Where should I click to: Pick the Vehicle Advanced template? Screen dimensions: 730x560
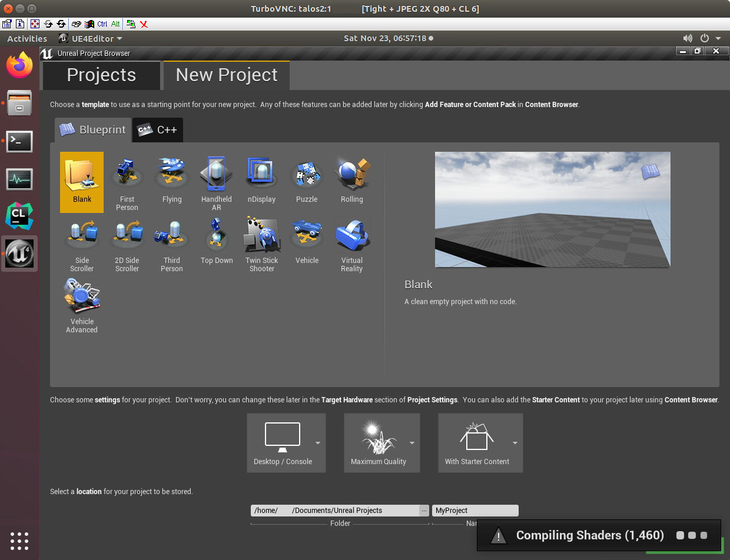point(82,305)
